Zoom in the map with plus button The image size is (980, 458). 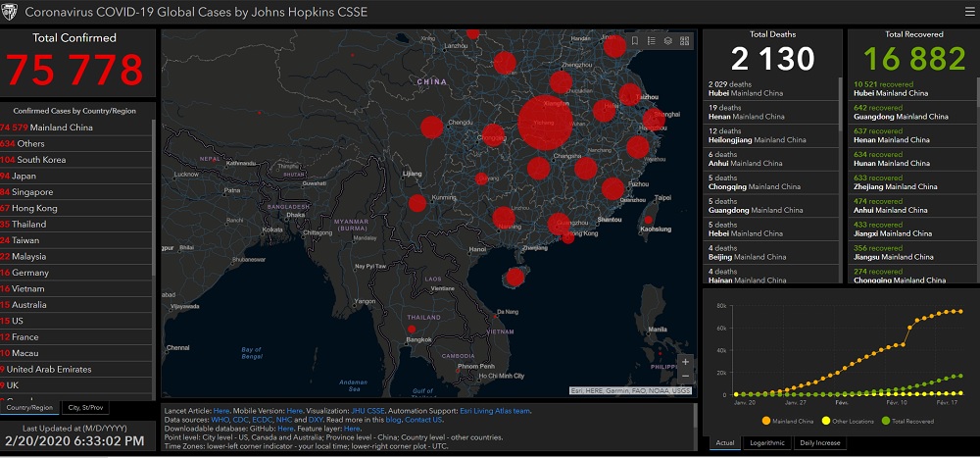coord(685,361)
